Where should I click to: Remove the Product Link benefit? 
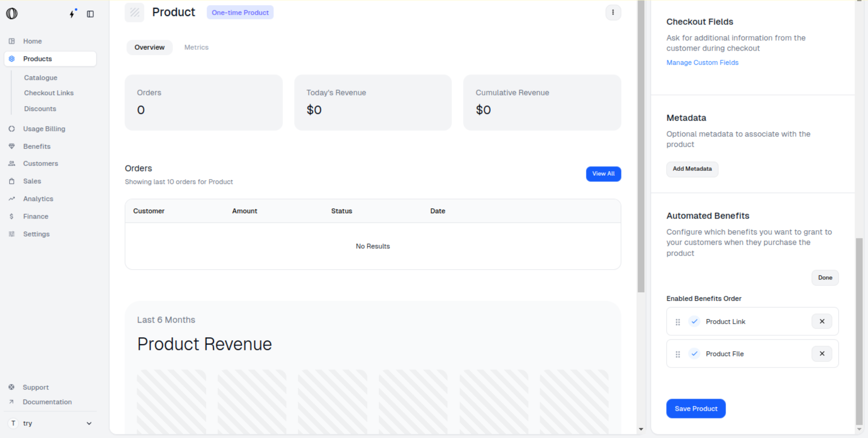822,321
